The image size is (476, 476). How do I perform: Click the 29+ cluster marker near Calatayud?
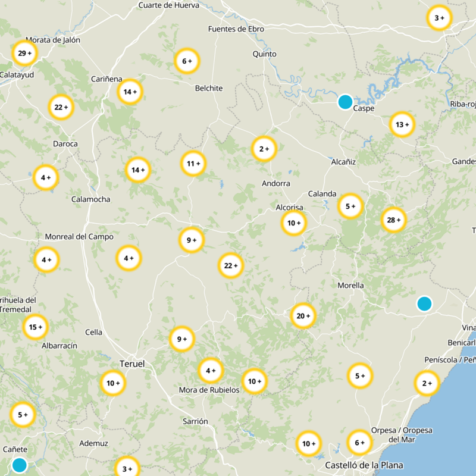pos(25,54)
